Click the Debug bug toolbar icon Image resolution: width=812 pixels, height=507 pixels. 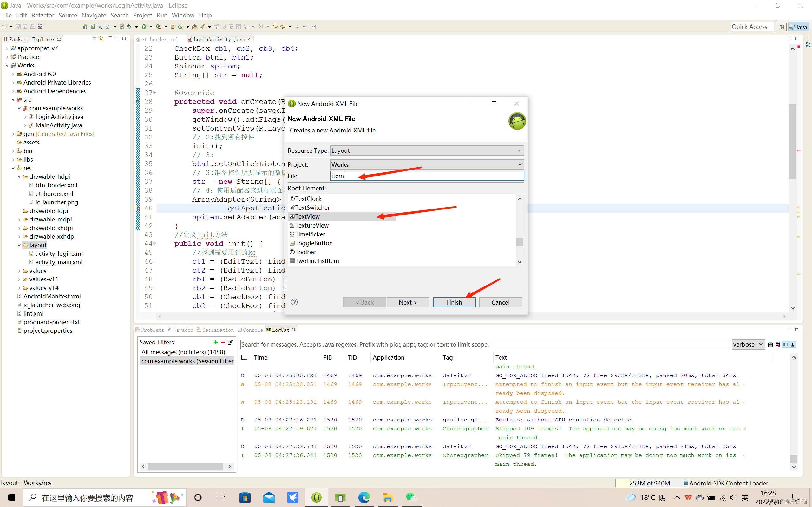(129, 27)
